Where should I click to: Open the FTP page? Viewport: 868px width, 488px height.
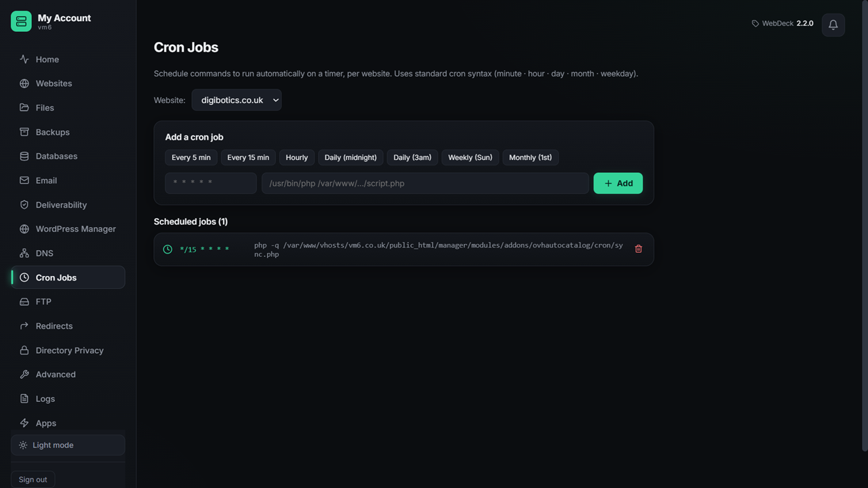[x=68, y=302]
